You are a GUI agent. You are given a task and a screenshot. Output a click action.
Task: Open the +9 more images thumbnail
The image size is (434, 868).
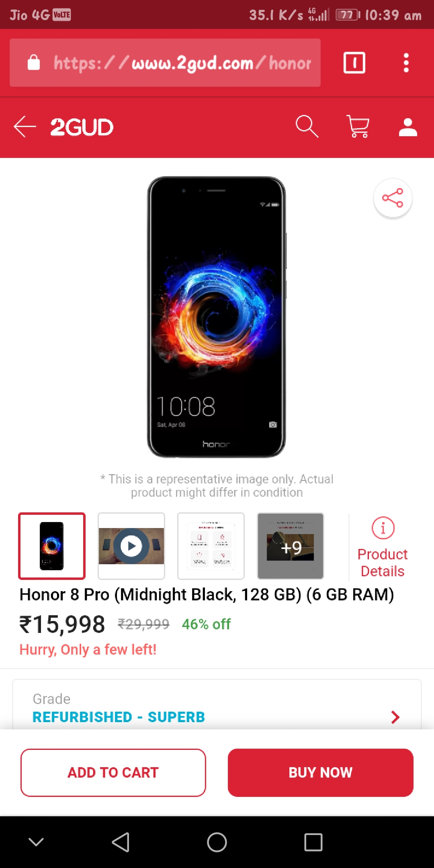[291, 546]
